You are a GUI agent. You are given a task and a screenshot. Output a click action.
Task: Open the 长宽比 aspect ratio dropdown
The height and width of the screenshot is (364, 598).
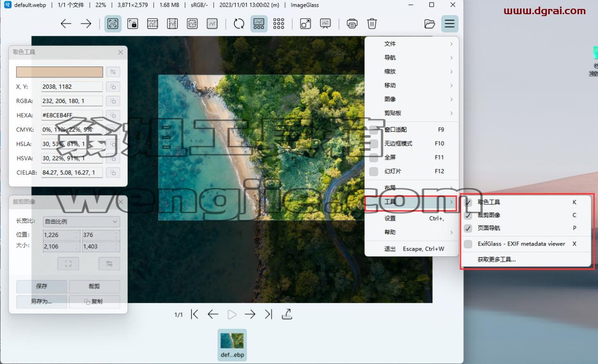point(81,221)
